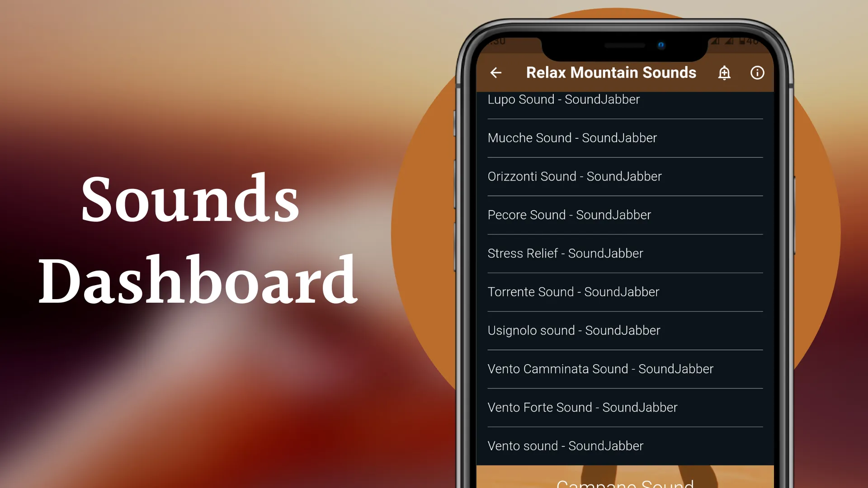
Task: Select Vento Camminata Sound entry
Action: pos(624,368)
